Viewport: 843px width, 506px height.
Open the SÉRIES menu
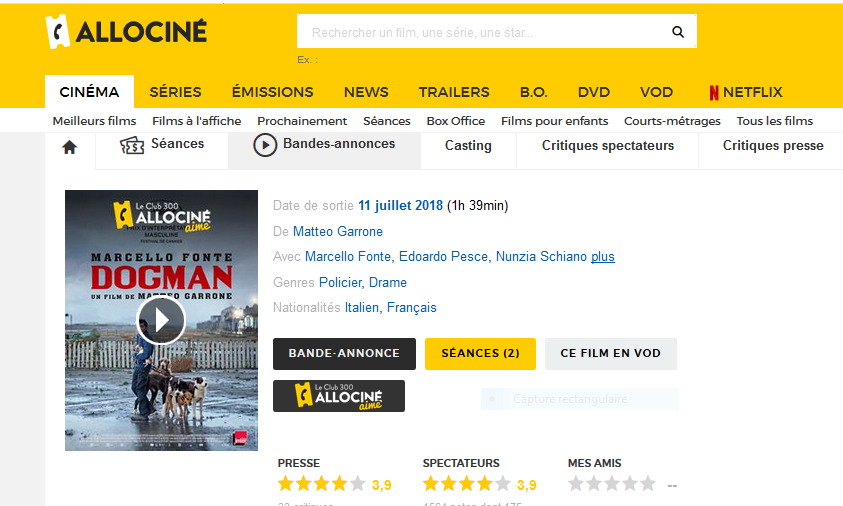click(175, 92)
